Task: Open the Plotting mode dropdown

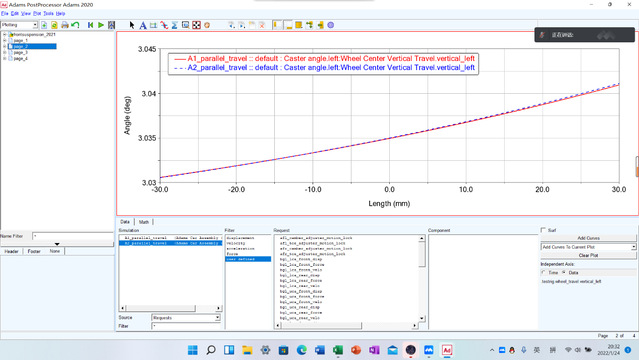Action: click(19, 25)
